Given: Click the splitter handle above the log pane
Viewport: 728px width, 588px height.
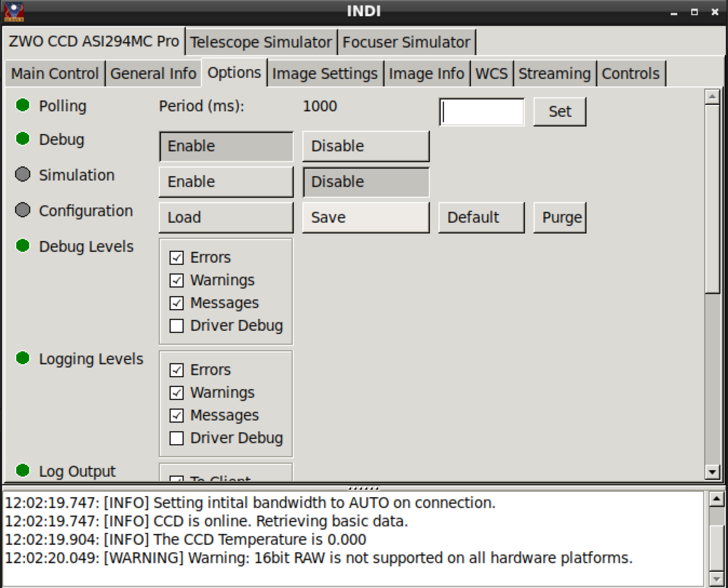Looking at the screenshot, I should (x=364, y=487).
